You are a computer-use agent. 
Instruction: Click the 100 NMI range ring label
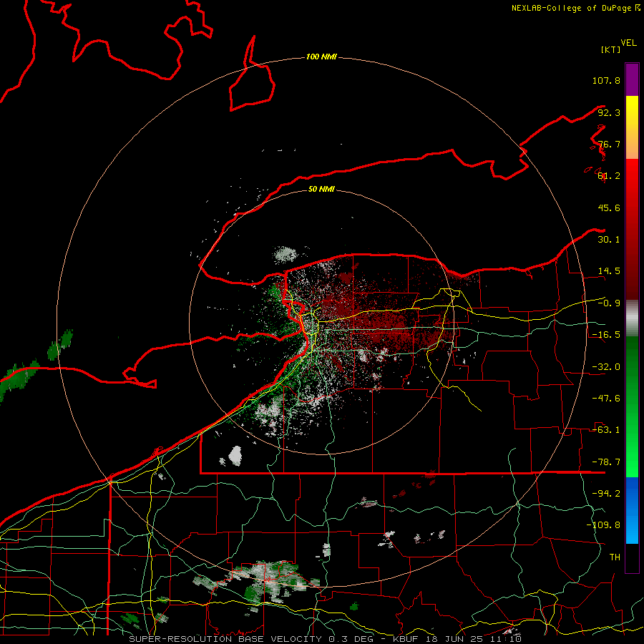click(x=321, y=57)
